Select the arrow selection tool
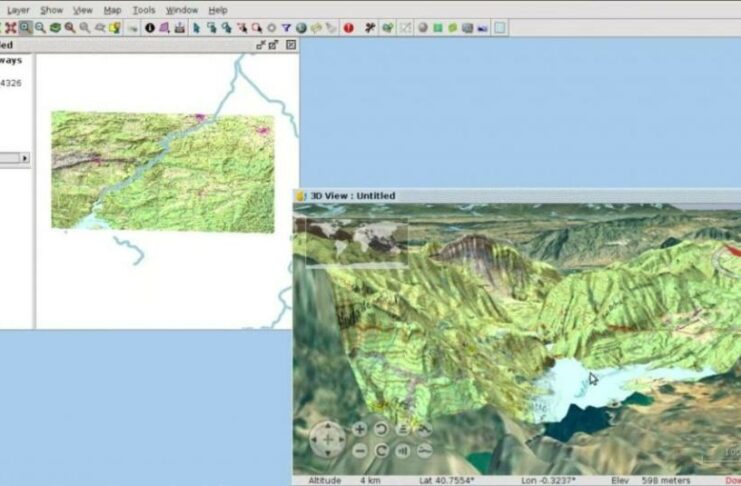Screen dimensions: 741x486 tap(196, 28)
